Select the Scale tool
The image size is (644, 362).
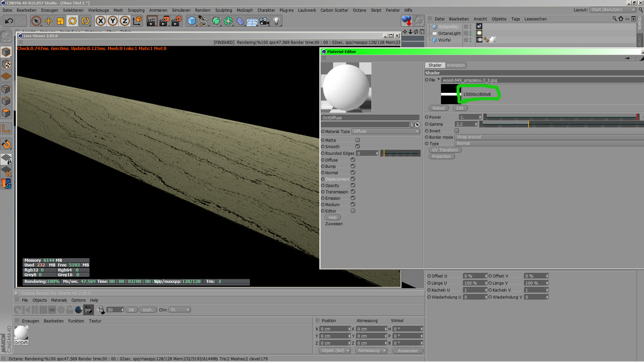click(x=60, y=21)
